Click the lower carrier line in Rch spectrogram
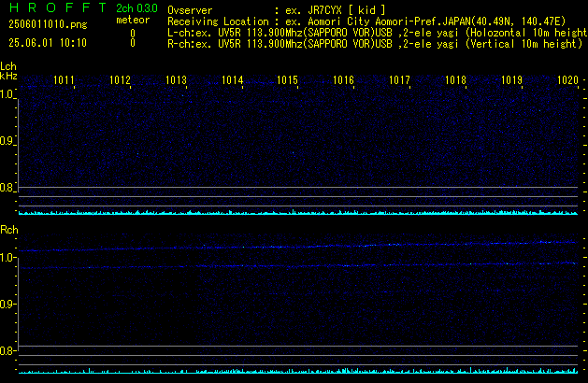Image resolution: width=588 pixels, height=383 pixels. [x=298, y=265]
